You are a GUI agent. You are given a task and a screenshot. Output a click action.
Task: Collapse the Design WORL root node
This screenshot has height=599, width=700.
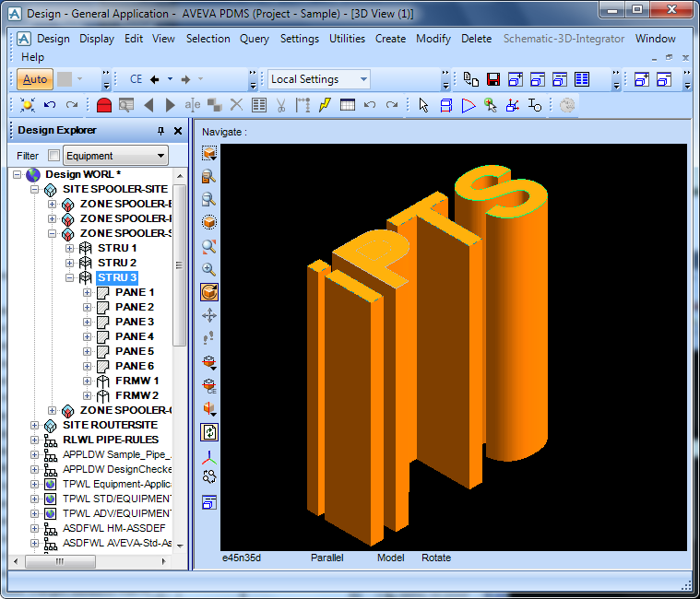click(17, 174)
